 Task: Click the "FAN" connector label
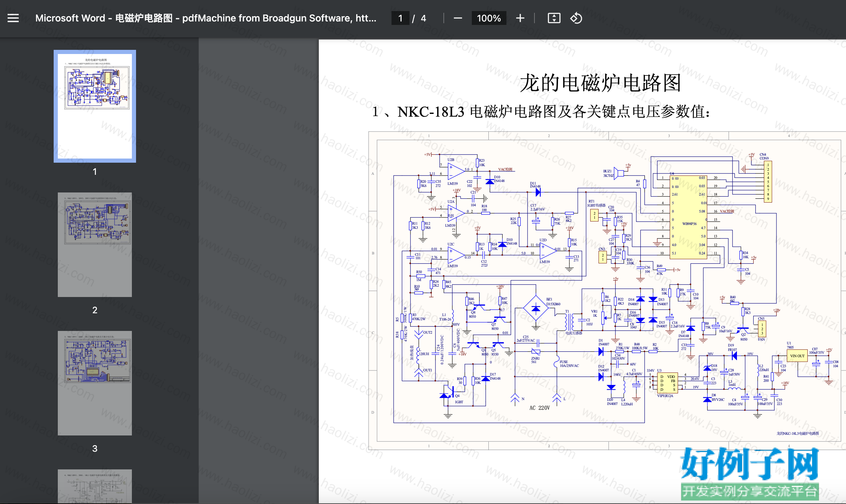coord(761,339)
